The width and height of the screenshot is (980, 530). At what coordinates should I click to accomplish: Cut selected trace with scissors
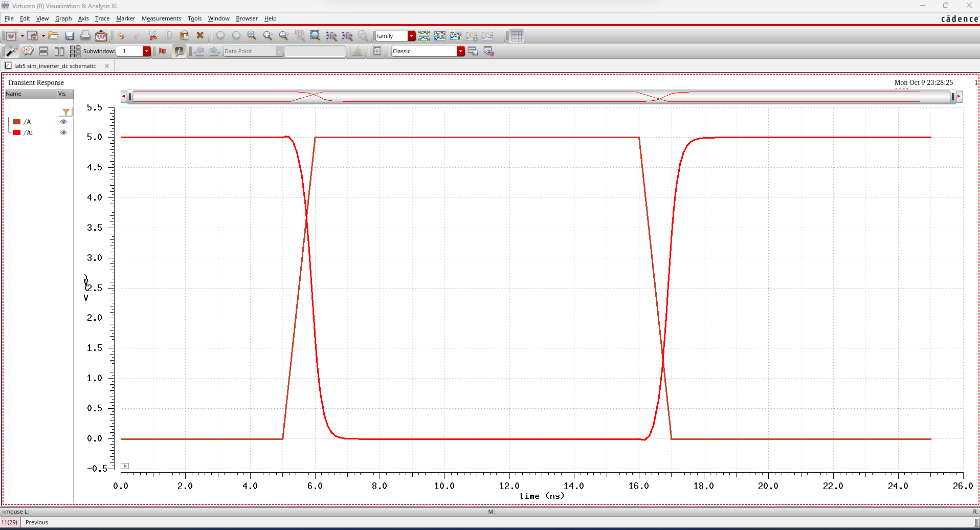tap(152, 36)
